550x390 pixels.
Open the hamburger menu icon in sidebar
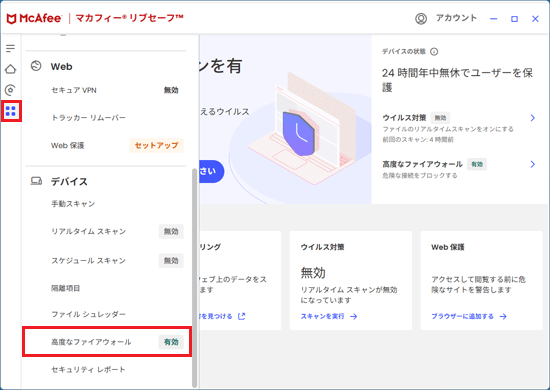click(11, 48)
